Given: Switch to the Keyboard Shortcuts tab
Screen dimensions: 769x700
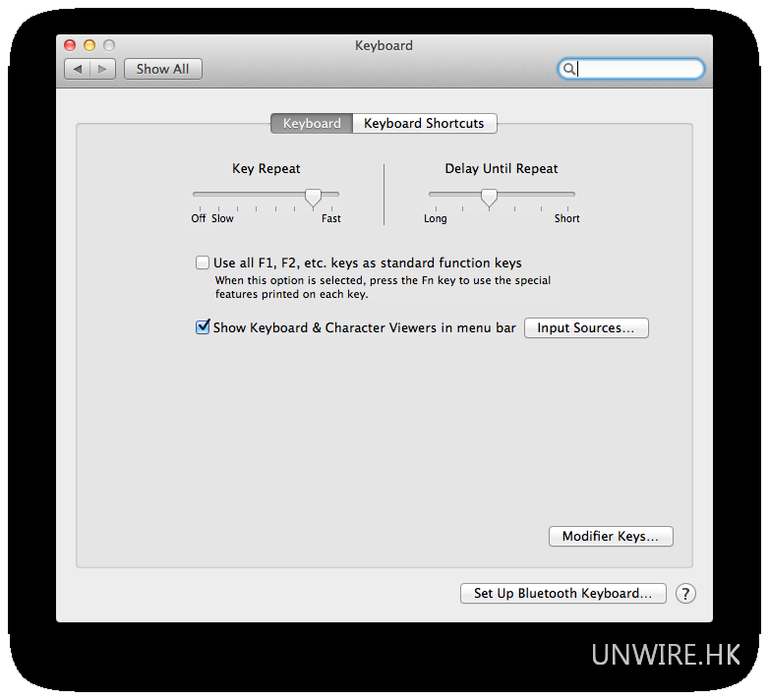Looking at the screenshot, I should (424, 123).
